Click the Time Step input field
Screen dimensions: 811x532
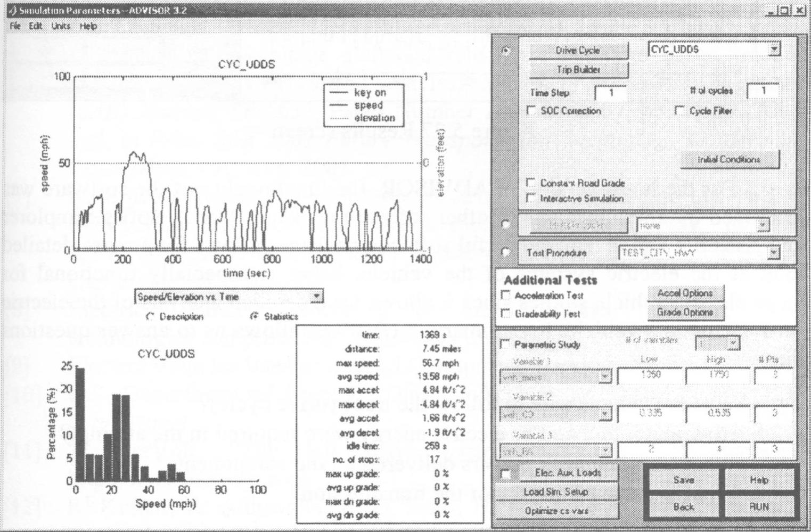point(610,93)
